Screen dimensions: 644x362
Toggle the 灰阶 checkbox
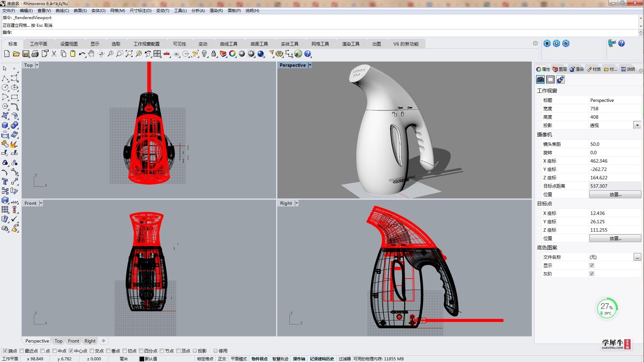tap(592, 274)
